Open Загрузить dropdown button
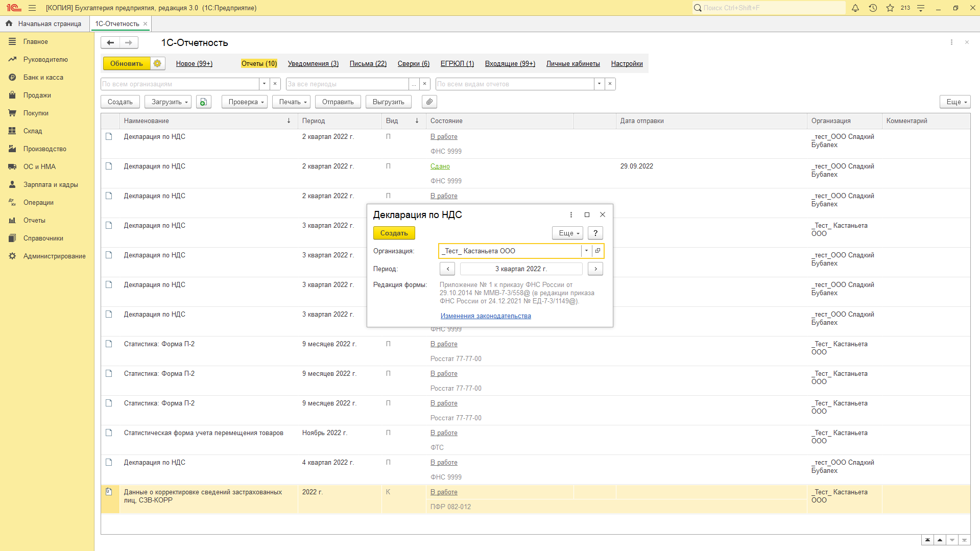Screen dimensions: 980x551 click(x=168, y=102)
